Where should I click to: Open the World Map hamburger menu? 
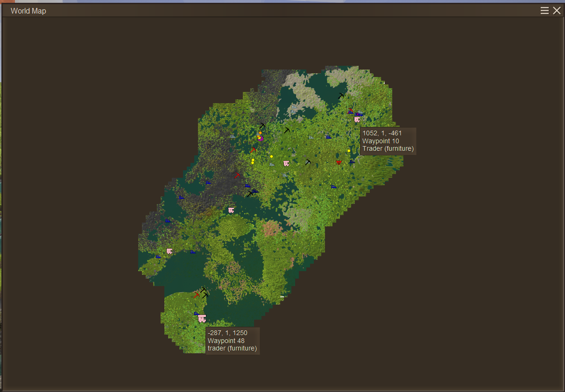[544, 11]
